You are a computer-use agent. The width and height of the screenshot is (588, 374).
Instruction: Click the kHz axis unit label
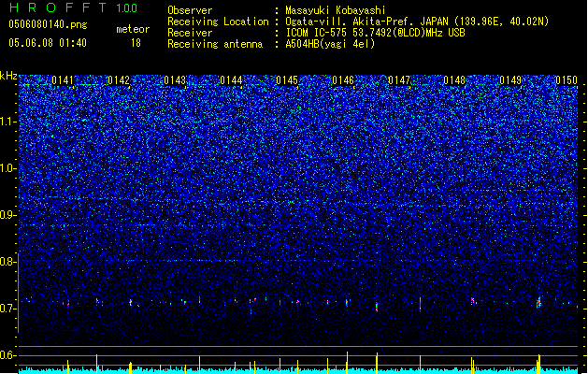coord(8,76)
